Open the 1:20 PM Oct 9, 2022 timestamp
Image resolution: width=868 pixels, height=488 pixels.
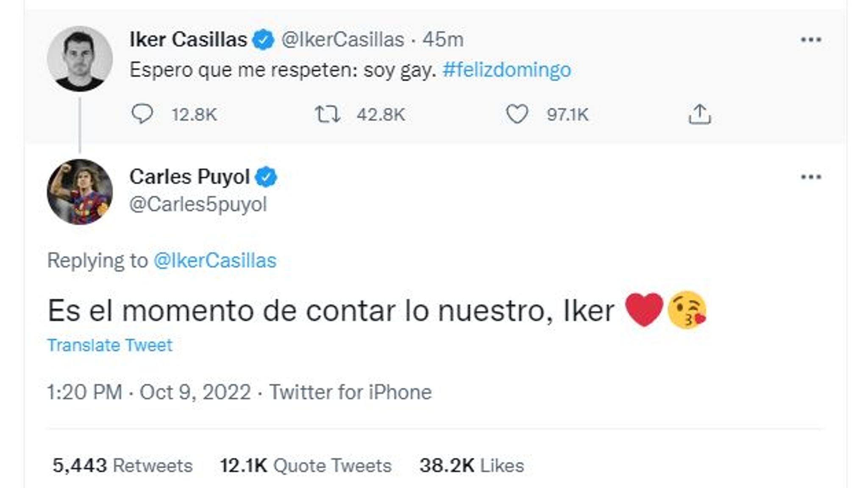[x=149, y=392]
